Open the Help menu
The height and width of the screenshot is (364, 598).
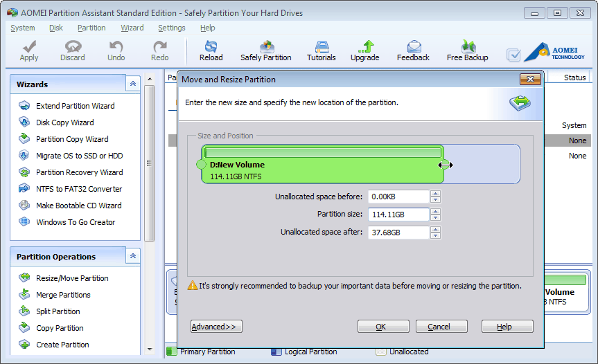click(x=207, y=28)
